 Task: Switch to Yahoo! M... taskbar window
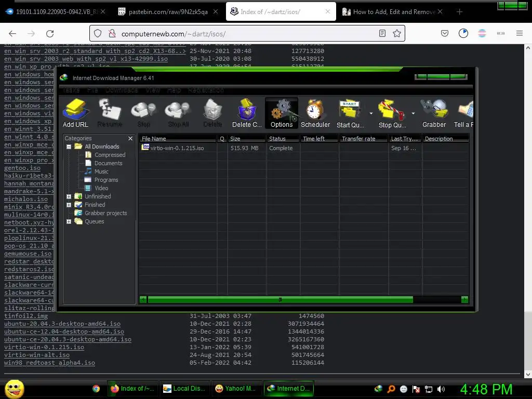[236, 389]
